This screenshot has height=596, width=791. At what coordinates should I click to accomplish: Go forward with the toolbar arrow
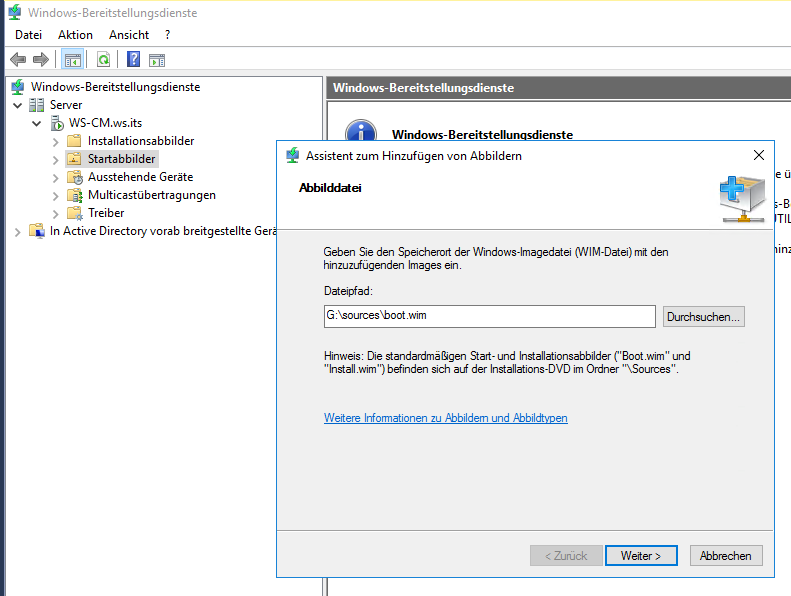pos(40,60)
